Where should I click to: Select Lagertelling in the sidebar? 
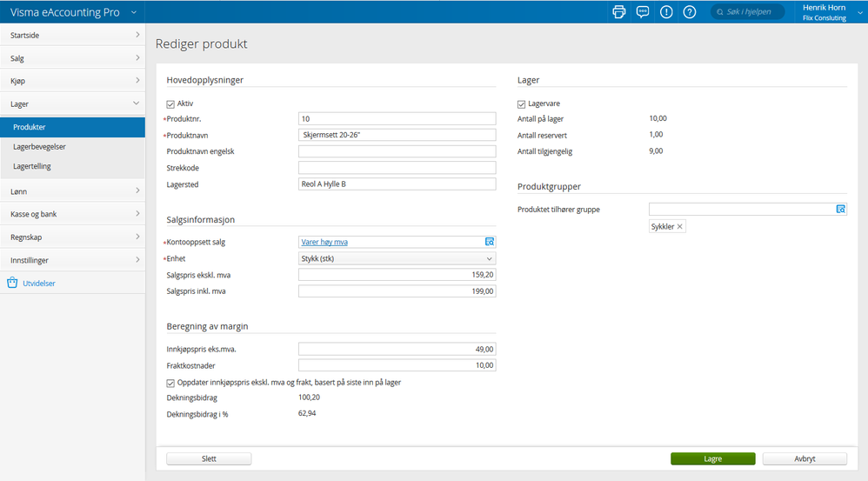34,165
